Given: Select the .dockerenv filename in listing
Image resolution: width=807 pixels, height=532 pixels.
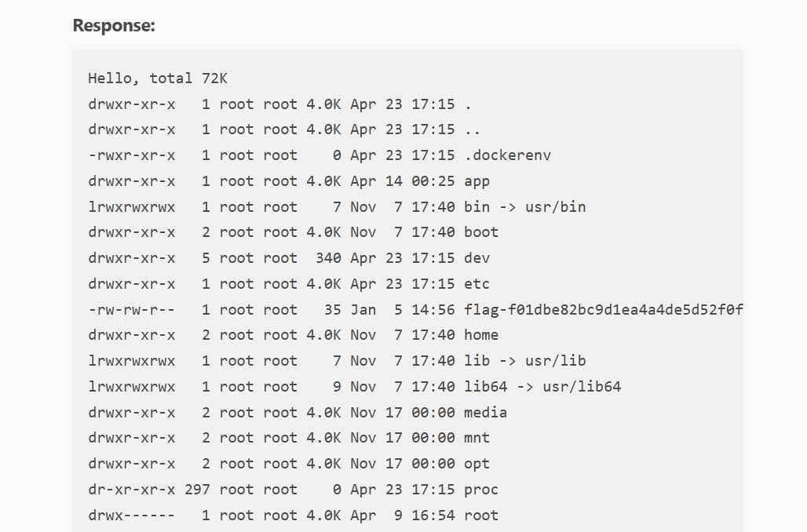Looking at the screenshot, I should [x=507, y=155].
